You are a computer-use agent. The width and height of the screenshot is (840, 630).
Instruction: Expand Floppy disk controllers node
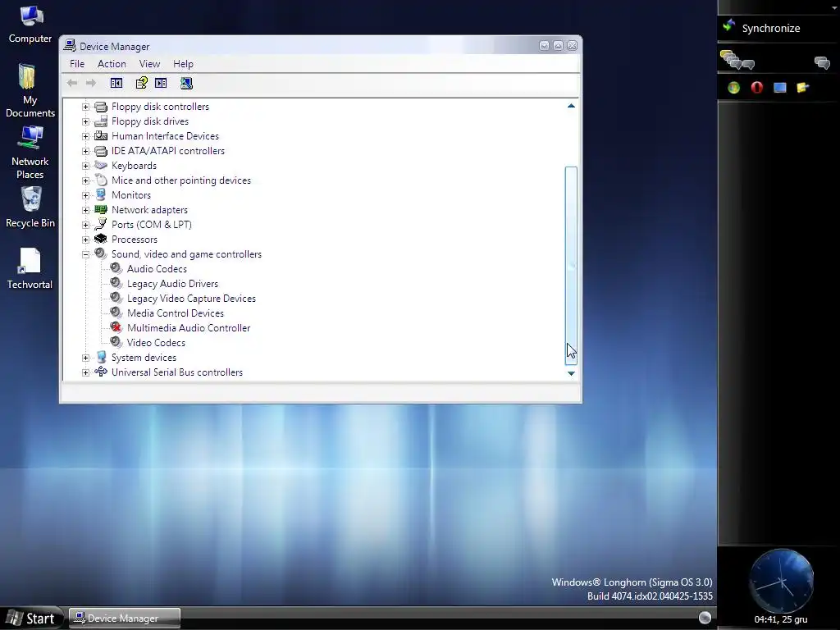click(x=85, y=107)
